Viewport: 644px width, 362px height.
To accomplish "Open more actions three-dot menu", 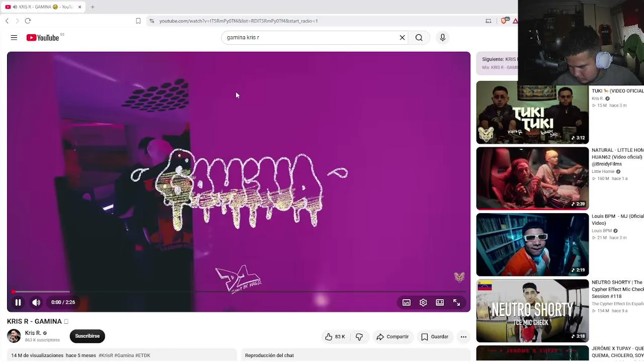I will [463, 337].
